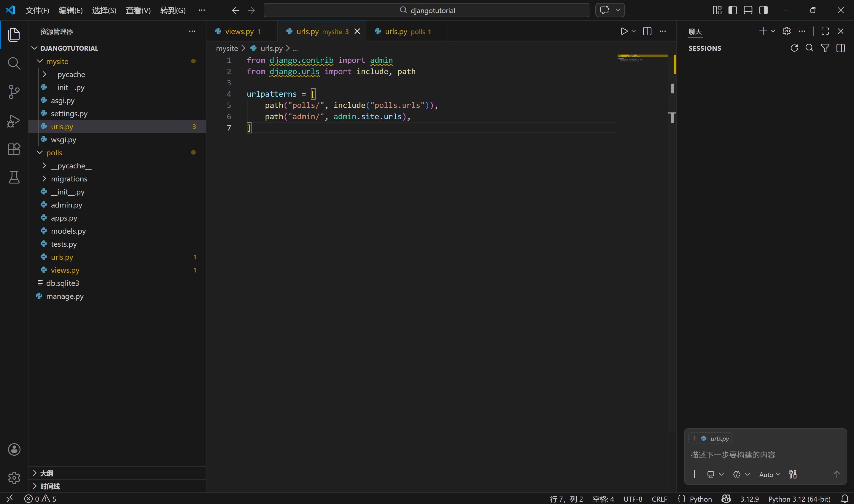Screen dimensions: 854x504
Task: Toggle the bottom panel visibility
Action: tap(748, 10)
